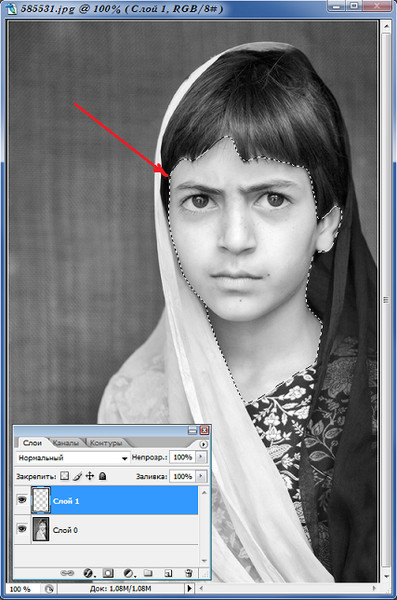Open the status bar document info arrow
This screenshot has width=397, height=600.
pyautogui.click(x=190, y=588)
